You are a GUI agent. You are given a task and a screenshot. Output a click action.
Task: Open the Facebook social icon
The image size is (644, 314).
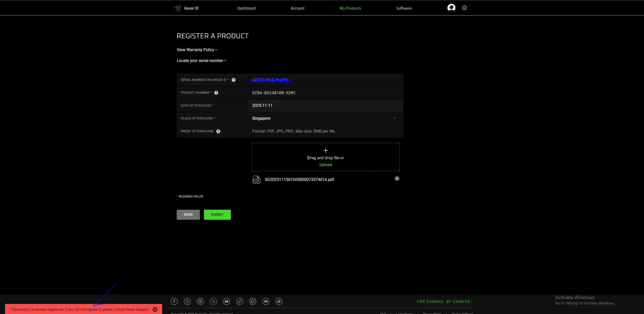click(x=174, y=301)
